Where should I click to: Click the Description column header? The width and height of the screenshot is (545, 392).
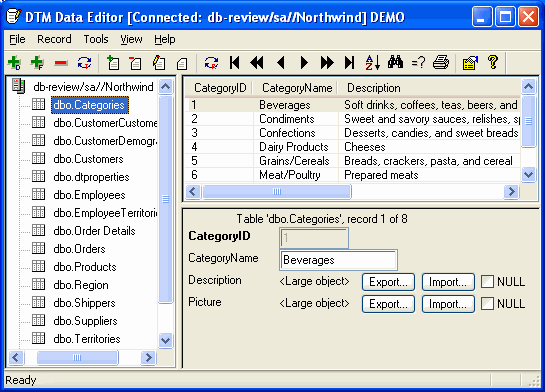pyautogui.click(x=429, y=88)
